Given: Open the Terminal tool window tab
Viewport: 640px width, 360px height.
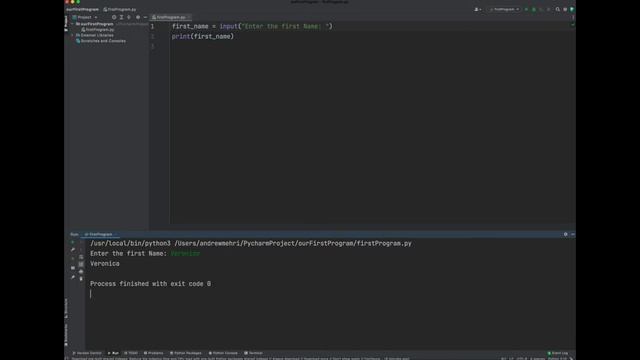Looking at the screenshot, I should tap(253, 353).
